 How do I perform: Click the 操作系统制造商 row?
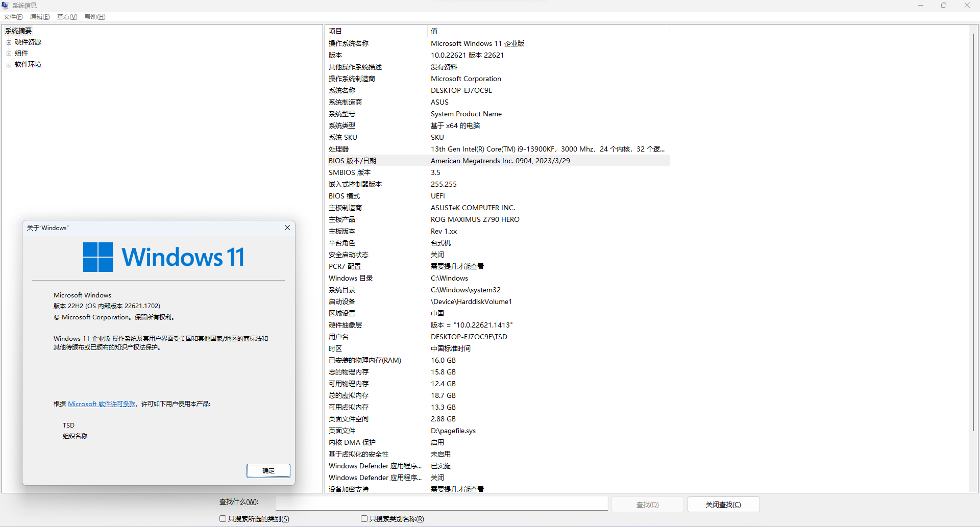(x=498, y=79)
